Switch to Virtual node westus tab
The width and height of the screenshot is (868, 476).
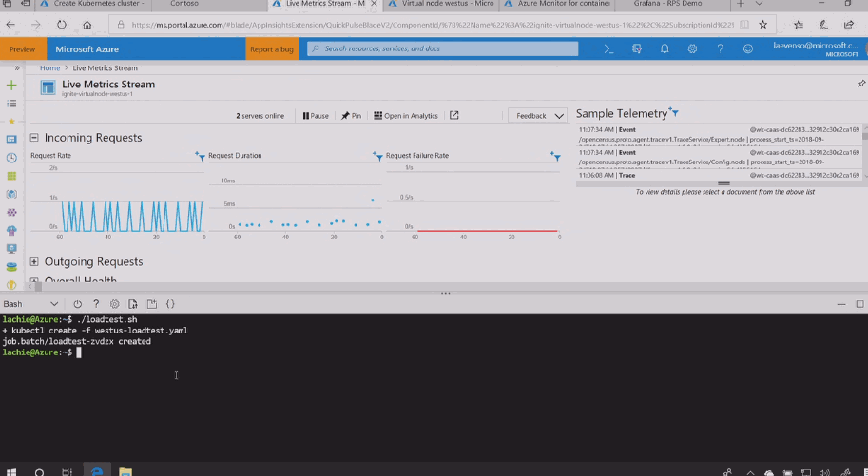pyautogui.click(x=440, y=4)
